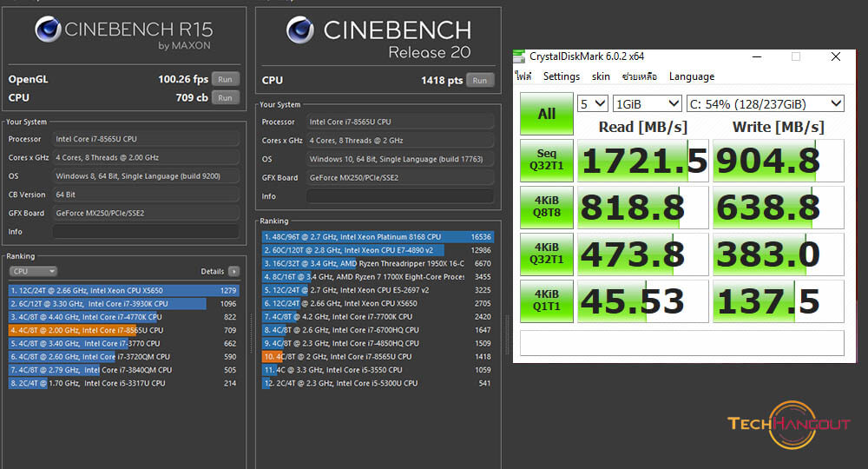Open the Settings menu in CrystalDiskMark
Viewport: 868px width, 469px height.
click(x=562, y=76)
